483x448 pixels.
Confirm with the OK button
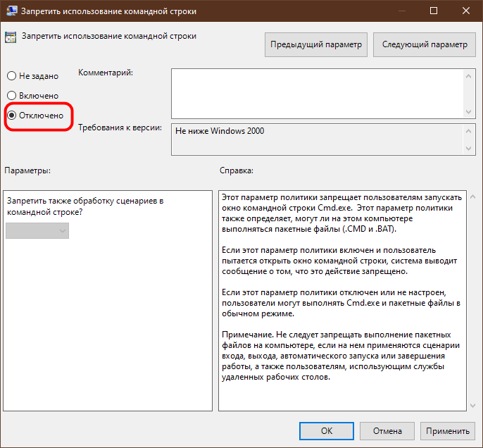[x=327, y=431]
